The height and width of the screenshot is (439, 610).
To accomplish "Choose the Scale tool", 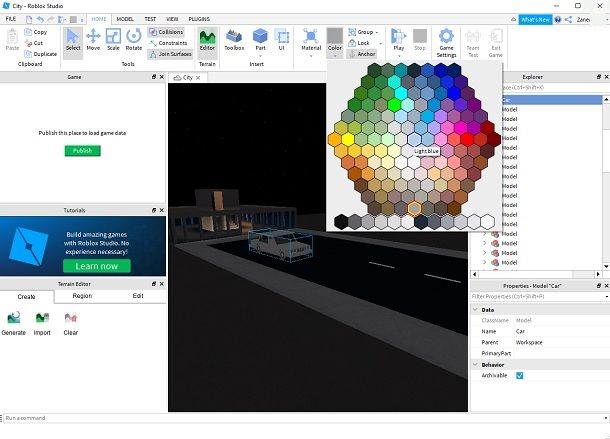I will (x=113, y=40).
